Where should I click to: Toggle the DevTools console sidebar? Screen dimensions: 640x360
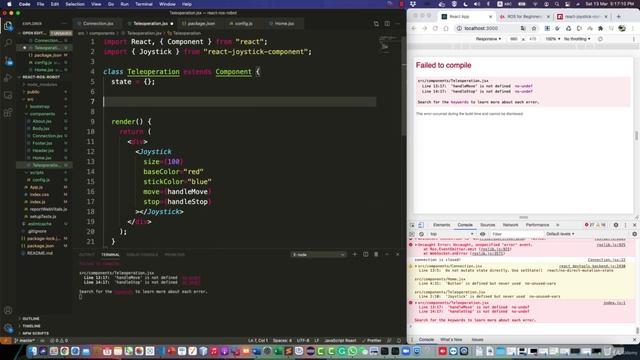pos(412,234)
